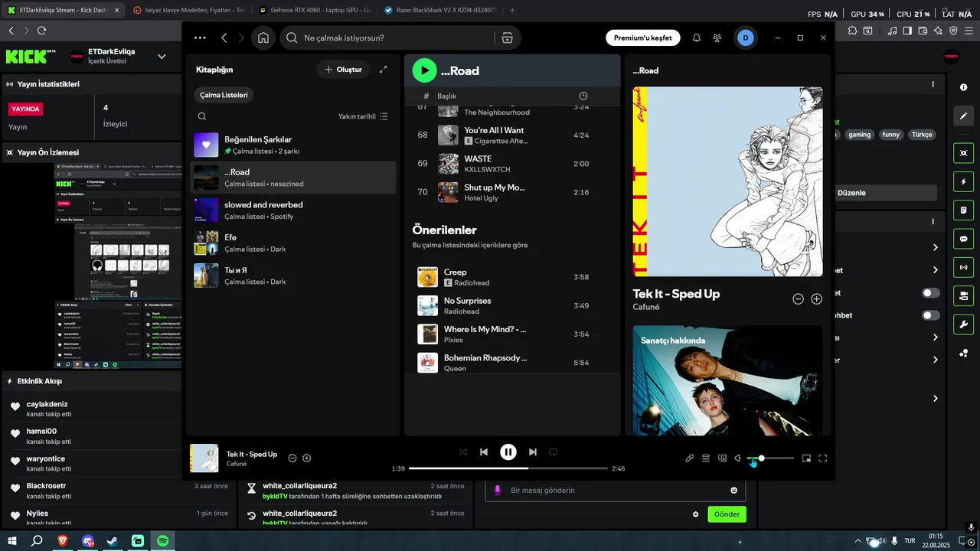Select track You're All I Want
The height and width of the screenshot is (551, 980).
click(x=512, y=135)
